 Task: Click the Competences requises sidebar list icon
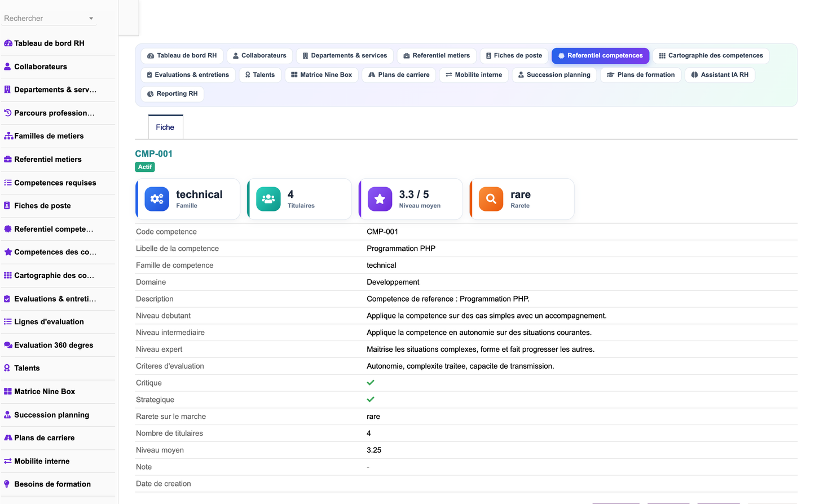(8, 183)
